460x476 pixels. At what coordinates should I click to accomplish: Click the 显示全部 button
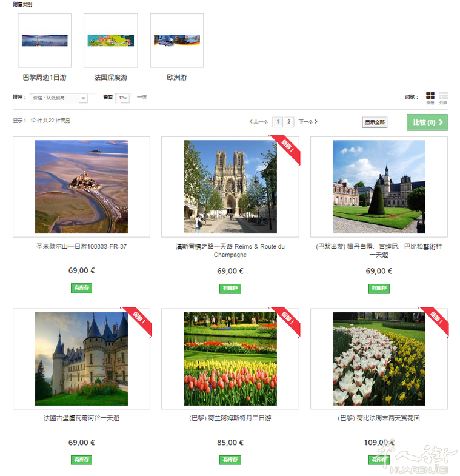point(375,122)
